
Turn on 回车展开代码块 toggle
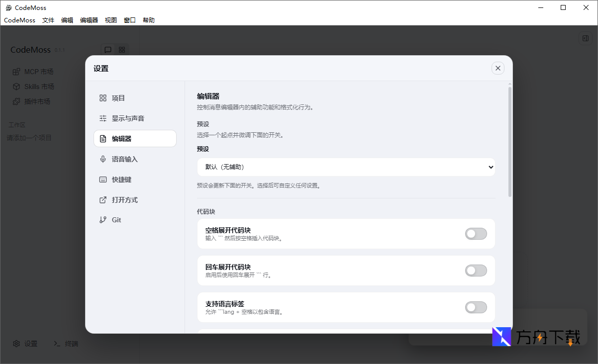[x=476, y=271]
